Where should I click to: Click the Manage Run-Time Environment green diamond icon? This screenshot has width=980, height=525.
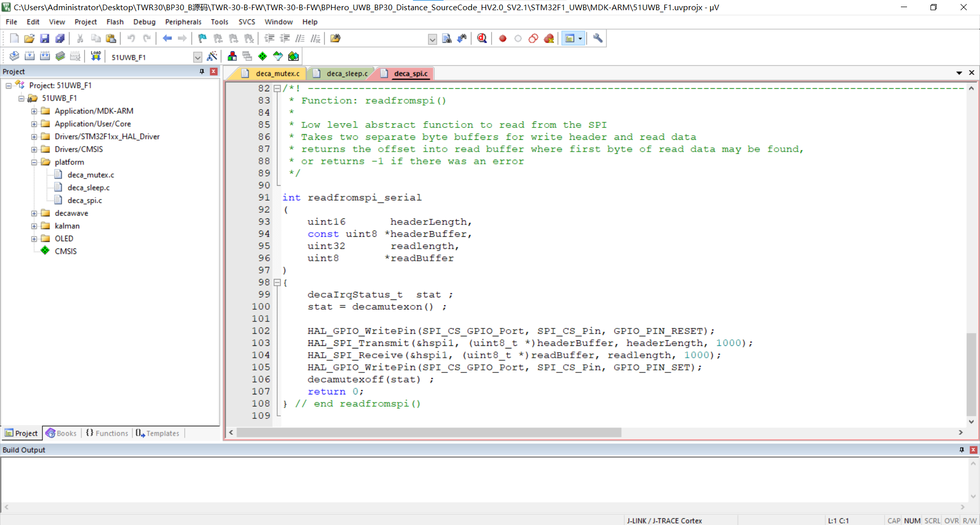pos(262,56)
